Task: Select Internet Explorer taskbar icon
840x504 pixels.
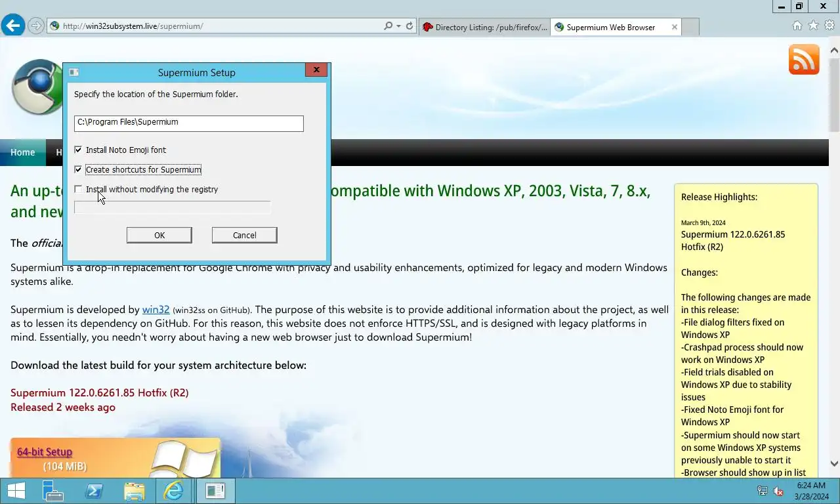Action: 174,491
